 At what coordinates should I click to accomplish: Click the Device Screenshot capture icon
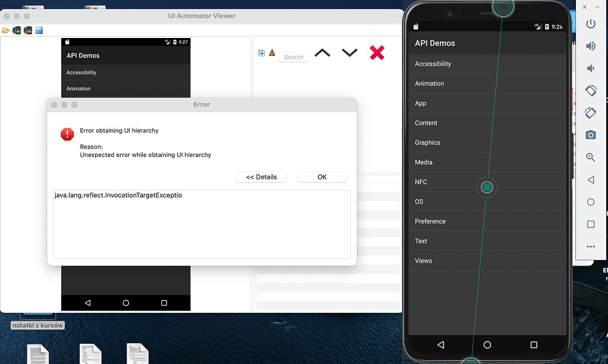[17, 30]
